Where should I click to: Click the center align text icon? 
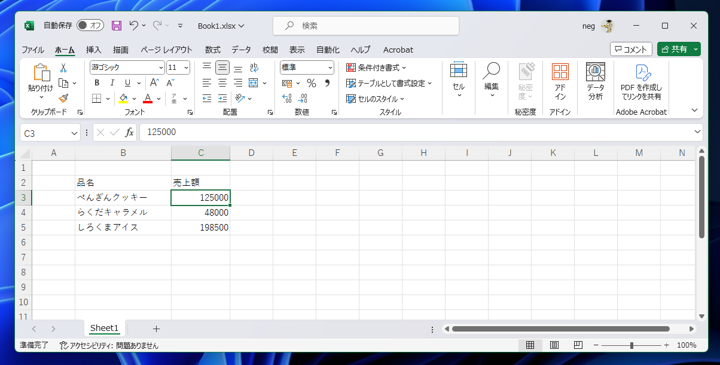[x=222, y=83]
